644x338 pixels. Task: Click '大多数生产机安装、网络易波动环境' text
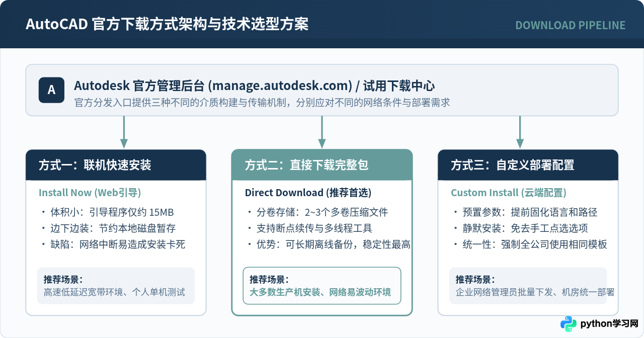coord(320,292)
